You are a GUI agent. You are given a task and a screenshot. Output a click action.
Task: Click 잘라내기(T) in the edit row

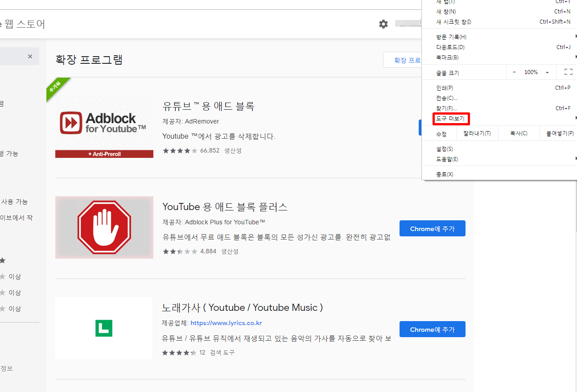point(477,133)
